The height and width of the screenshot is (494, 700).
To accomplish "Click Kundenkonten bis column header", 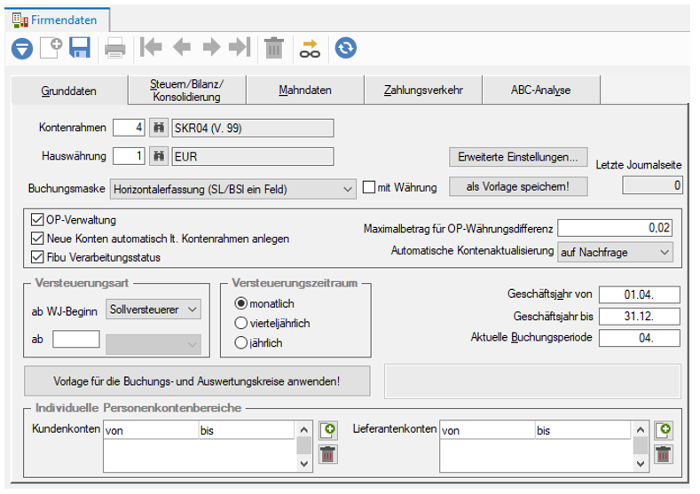I will point(246,430).
